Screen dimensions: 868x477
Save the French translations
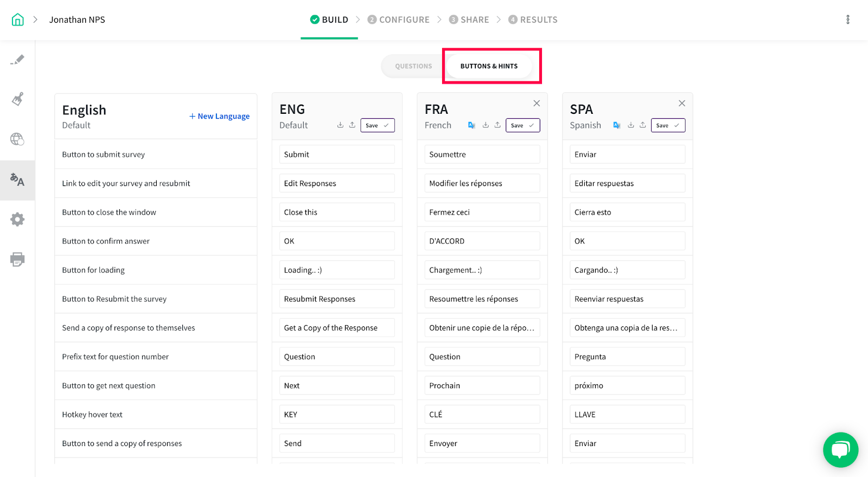point(522,125)
